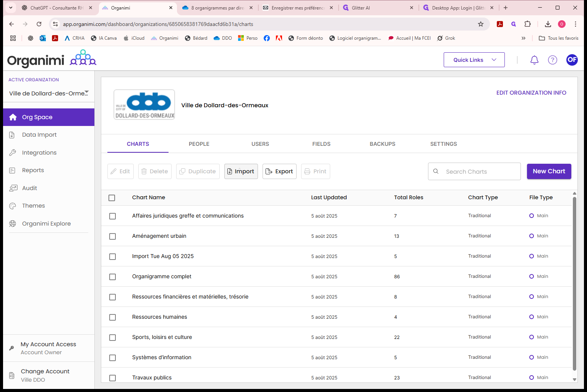The image size is (587, 392).
Task: Click the browser address bar URL
Action: 158,24
